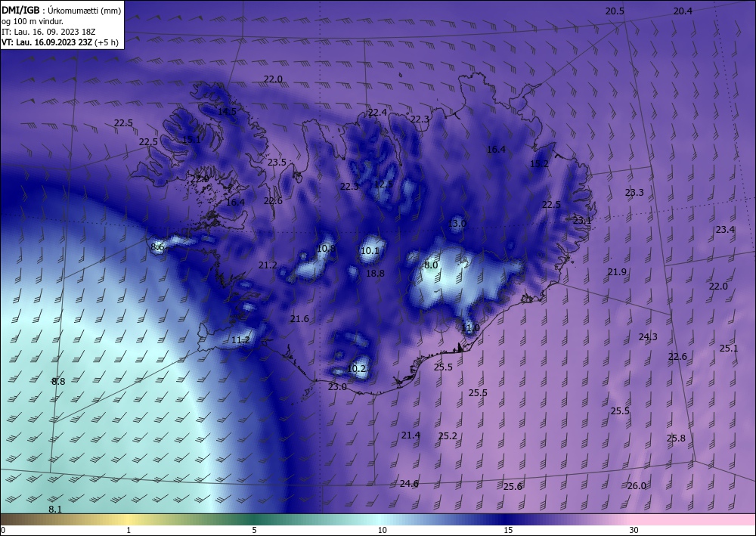The height and width of the screenshot is (536, 756).
Task: Click the 18.8 value label
Action: tap(375, 274)
